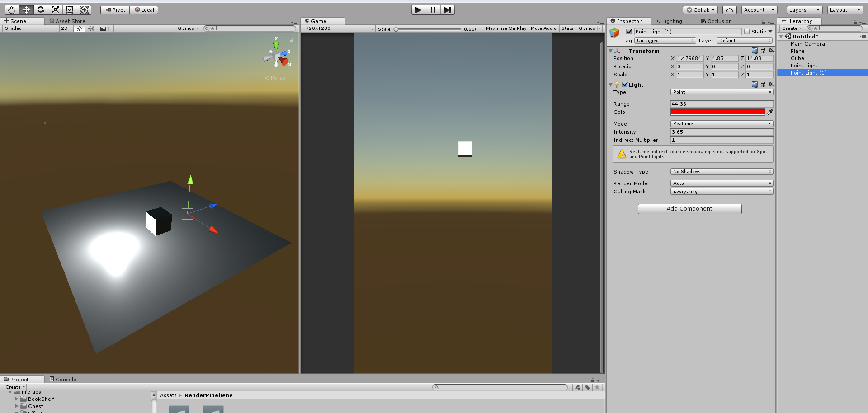Select the combined Transform tool in the toolbar
The image size is (868, 413).
[x=84, y=10]
